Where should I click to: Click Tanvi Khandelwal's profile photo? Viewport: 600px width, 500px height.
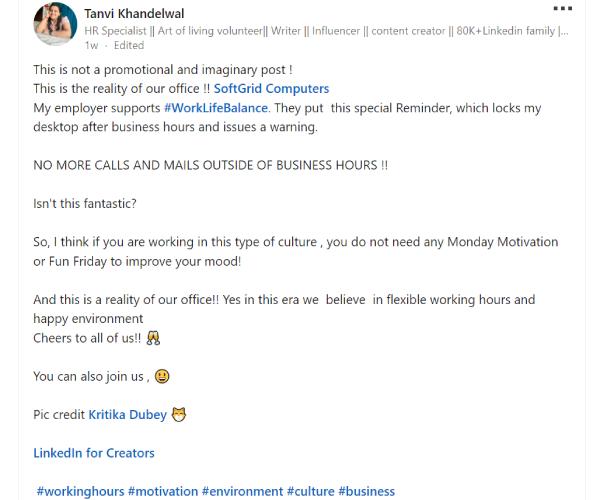tap(54, 25)
